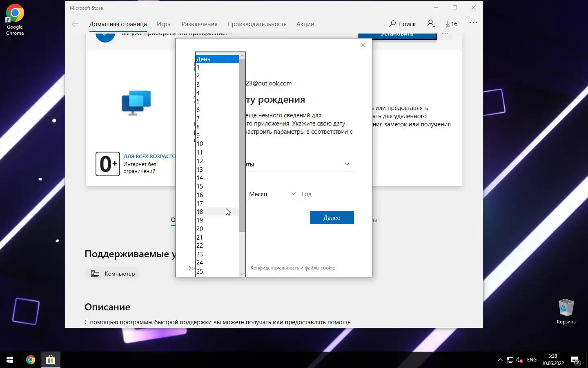
Task: Click the blue app logo in Store page
Action: [x=136, y=103]
